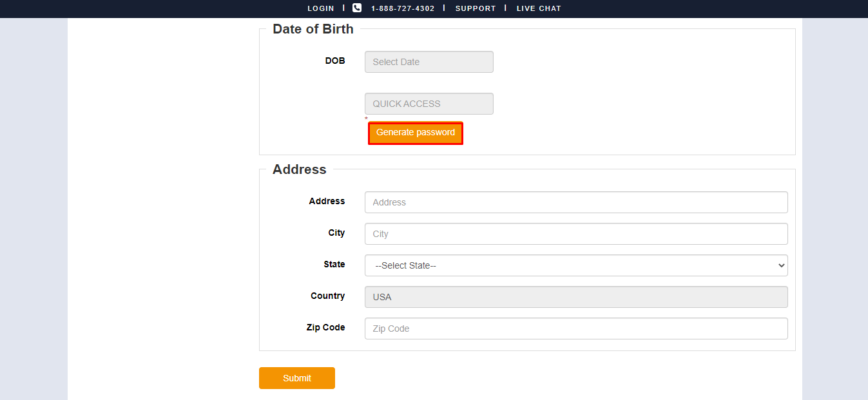Open the LOGIN link
Image resolution: width=868 pixels, height=400 pixels.
click(x=321, y=8)
